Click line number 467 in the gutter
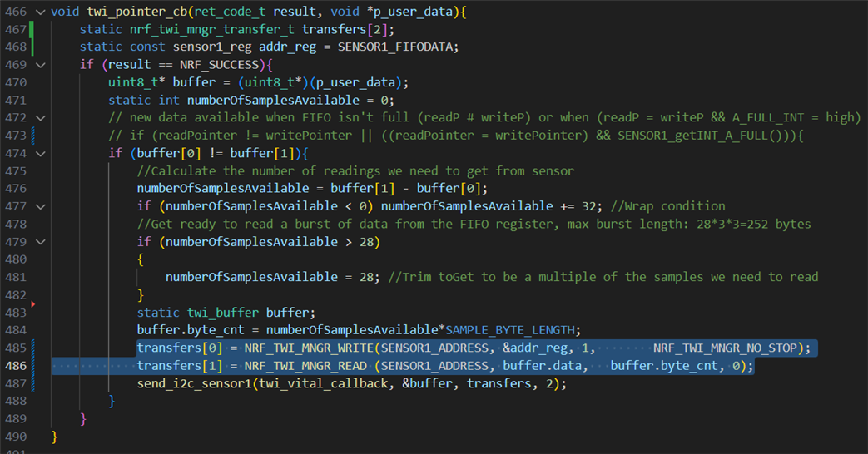This screenshot has height=454, width=868. coord(16,29)
